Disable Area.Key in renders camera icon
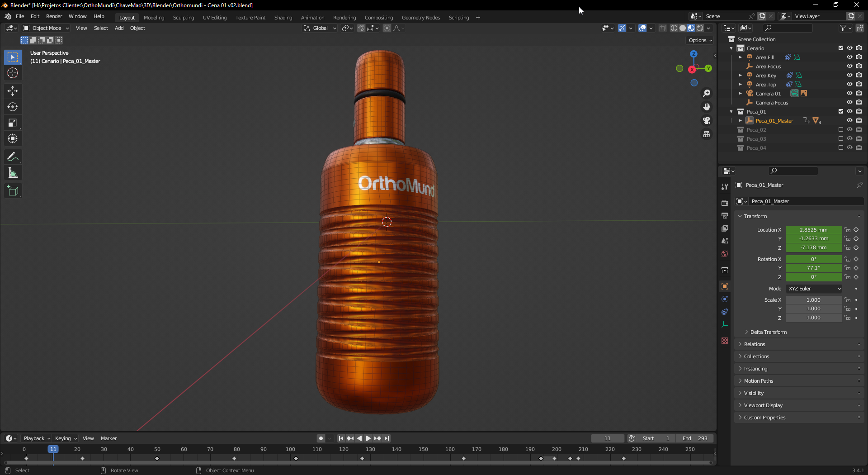 tap(859, 75)
